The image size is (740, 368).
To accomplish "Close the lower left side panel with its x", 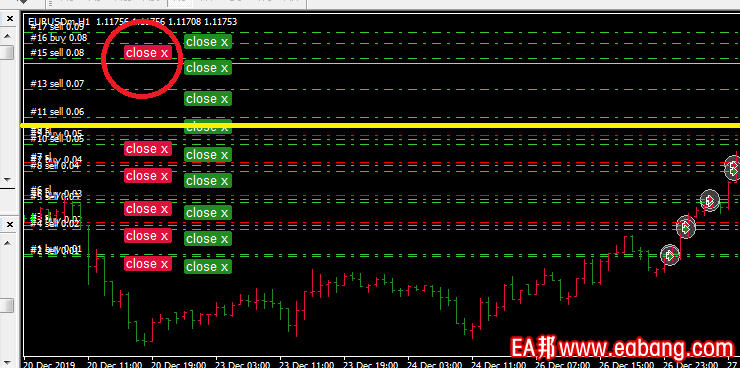I will pyautogui.click(x=9, y=226).
